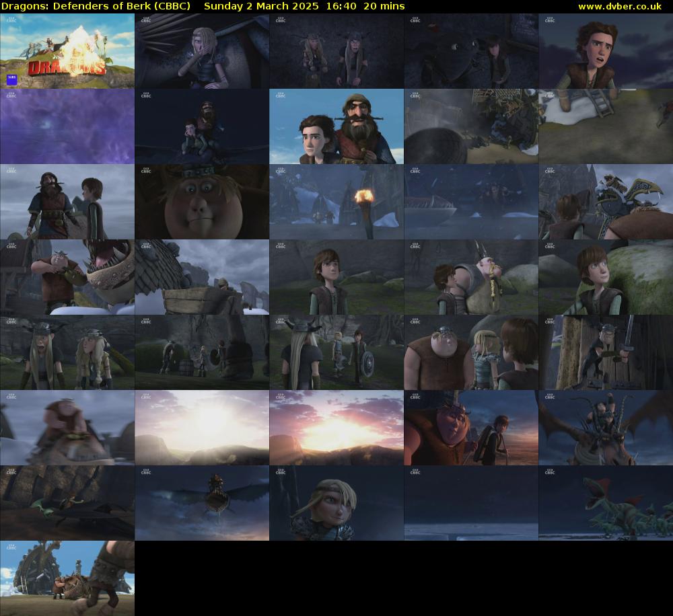Open frame of boy looking at ship figureheads

pyautogui.click(x=606, y=202)
